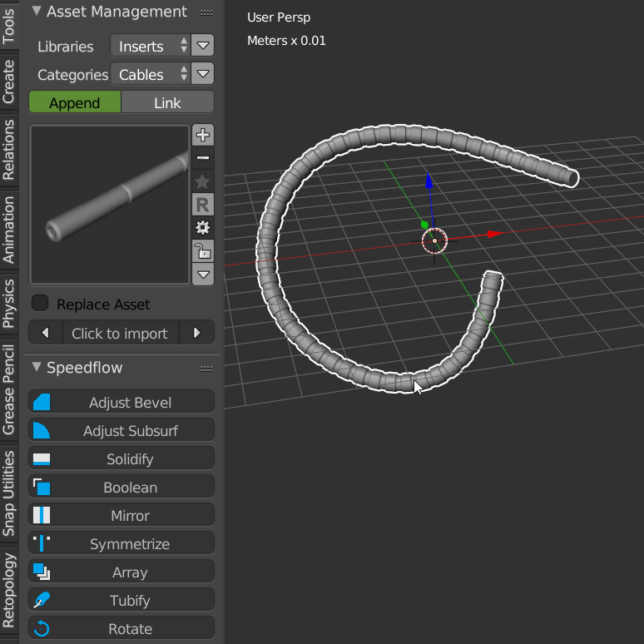Switch to the Grease Pencil tab
The width and height of the screenshot is (644, 644).
[8, 389]
